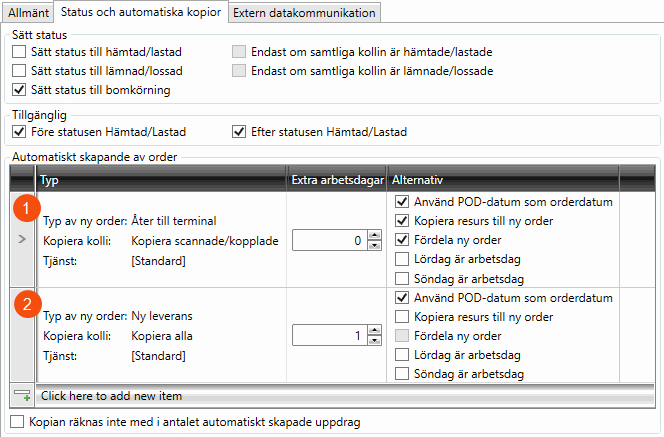
Task: Increase extra arbetsdagar in second row
Action: [x=375, y=331]
